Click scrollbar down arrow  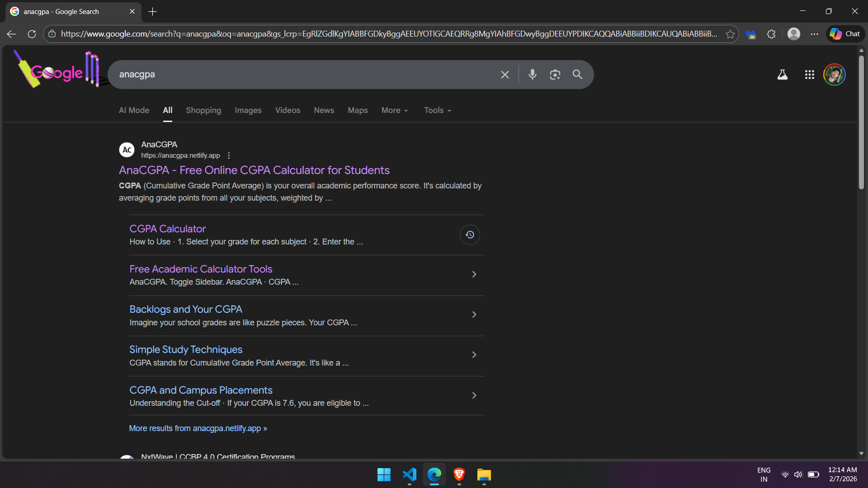[861, 453]
